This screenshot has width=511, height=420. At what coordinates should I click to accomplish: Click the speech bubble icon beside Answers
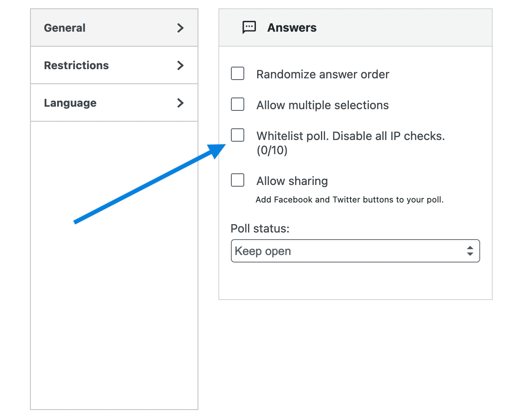pyautogui.click(x=249, y=27)
